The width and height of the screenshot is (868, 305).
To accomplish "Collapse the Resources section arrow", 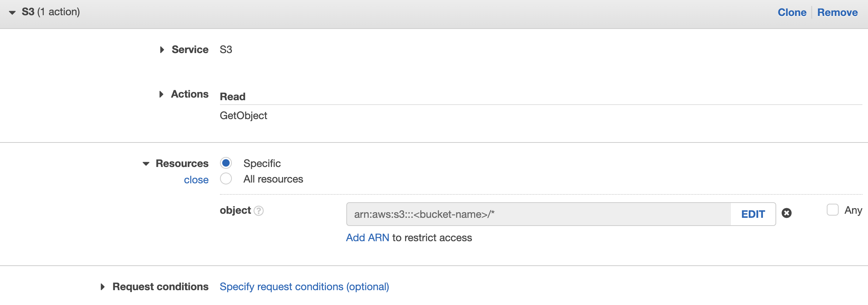I will coord(146,164).
